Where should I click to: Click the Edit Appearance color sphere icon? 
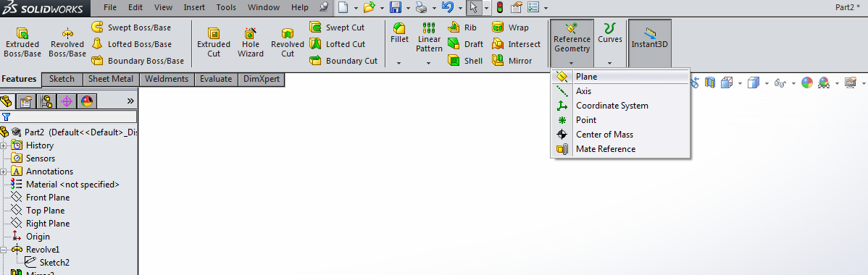pyautogui.click(x=807, y=83)
